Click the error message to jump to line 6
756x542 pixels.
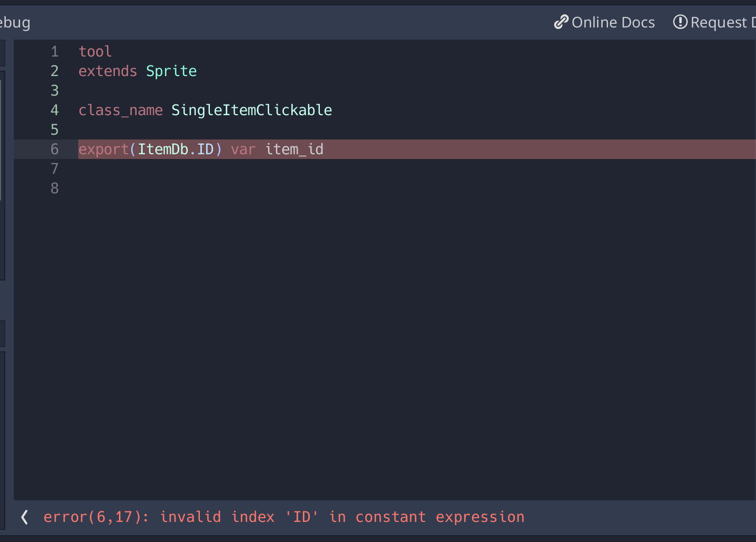[x=284, y=517]
